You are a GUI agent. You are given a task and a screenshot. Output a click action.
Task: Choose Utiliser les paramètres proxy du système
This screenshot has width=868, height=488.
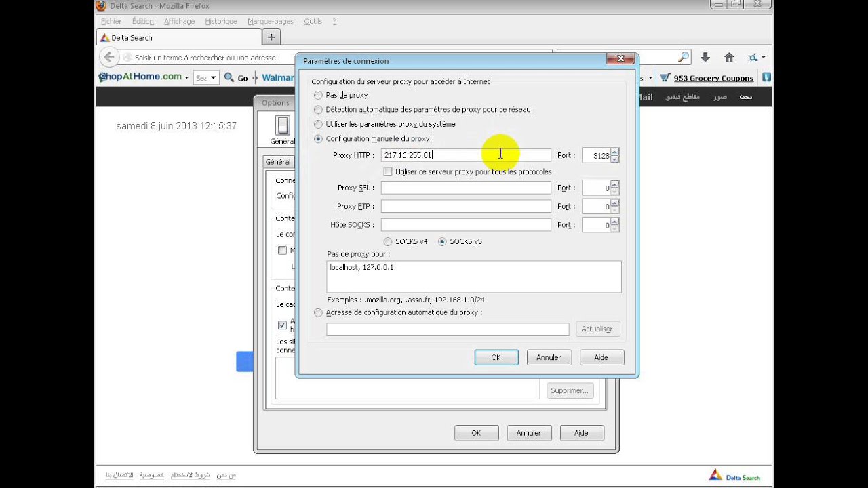coord(318,125)
